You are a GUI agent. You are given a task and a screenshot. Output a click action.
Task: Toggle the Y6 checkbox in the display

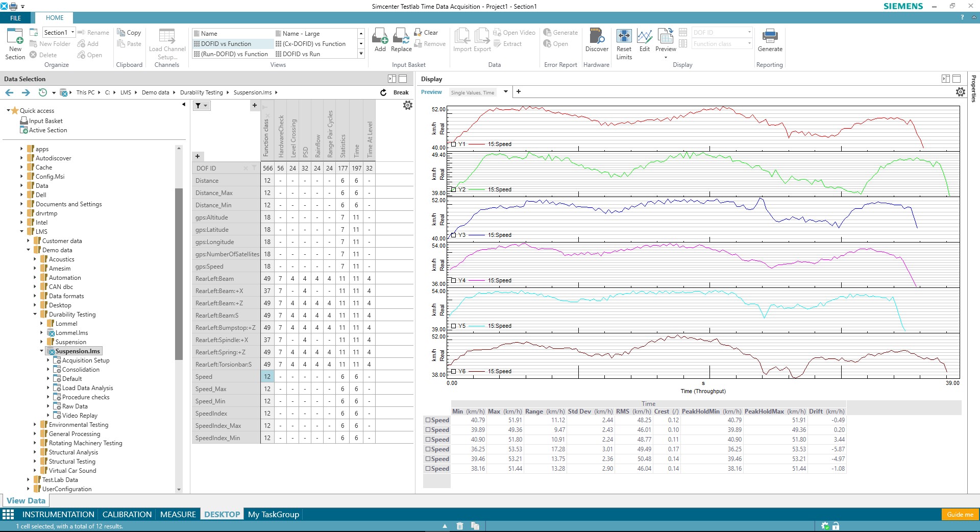tap(453, 371)
